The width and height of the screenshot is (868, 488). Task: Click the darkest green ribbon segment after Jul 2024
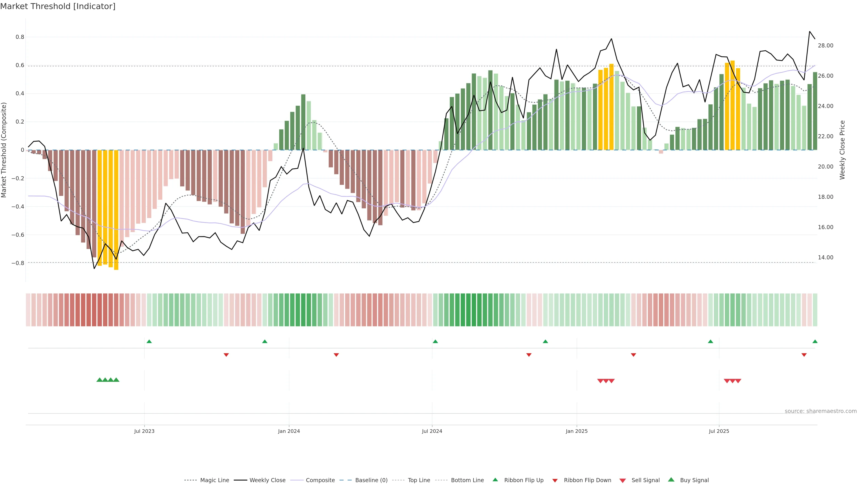474,310
